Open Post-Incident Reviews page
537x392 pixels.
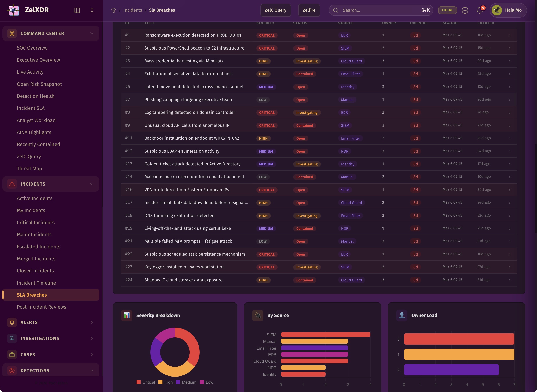click(41, 307)
